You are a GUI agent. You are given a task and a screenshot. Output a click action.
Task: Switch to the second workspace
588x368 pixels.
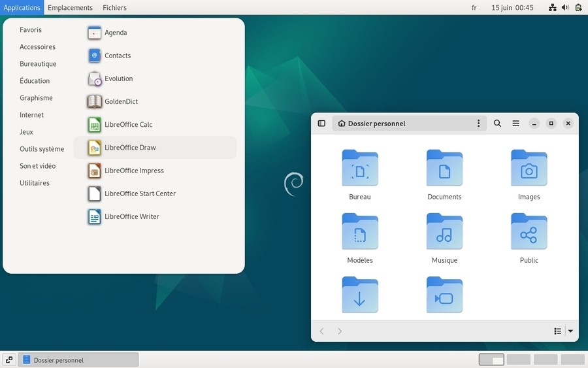(518, 360)
